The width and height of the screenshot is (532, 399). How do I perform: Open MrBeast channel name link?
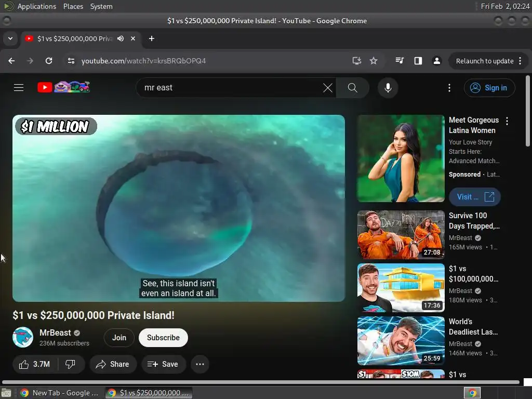[55, 332]
